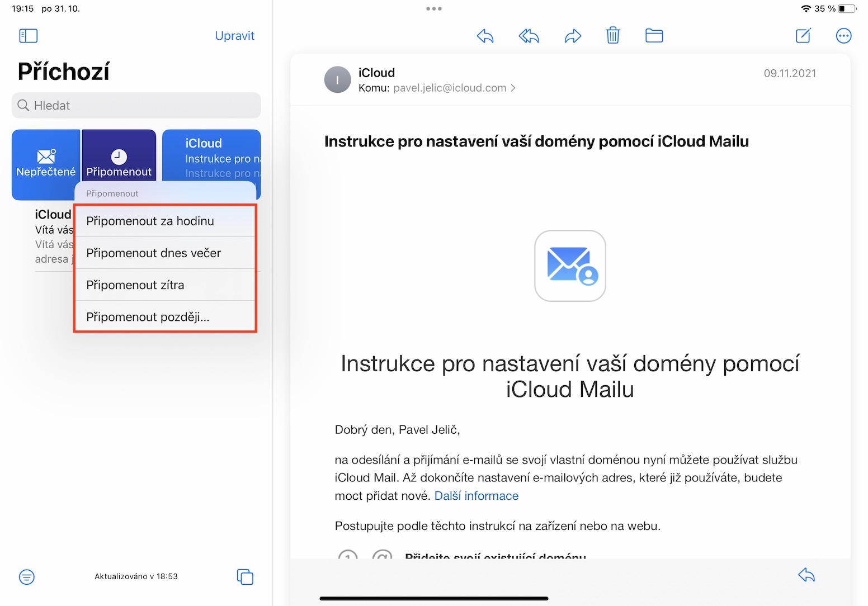Open the inbox filter icon

[27, 576]
